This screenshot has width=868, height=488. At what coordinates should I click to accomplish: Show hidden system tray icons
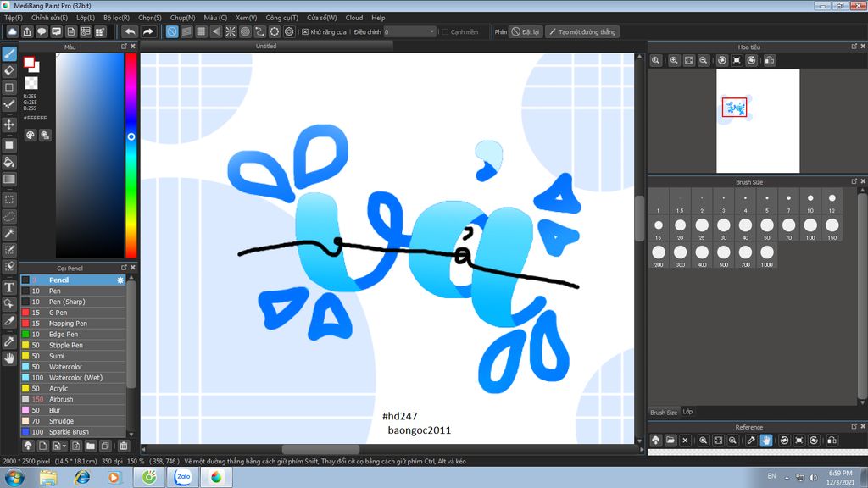click(x=787, y=478)
